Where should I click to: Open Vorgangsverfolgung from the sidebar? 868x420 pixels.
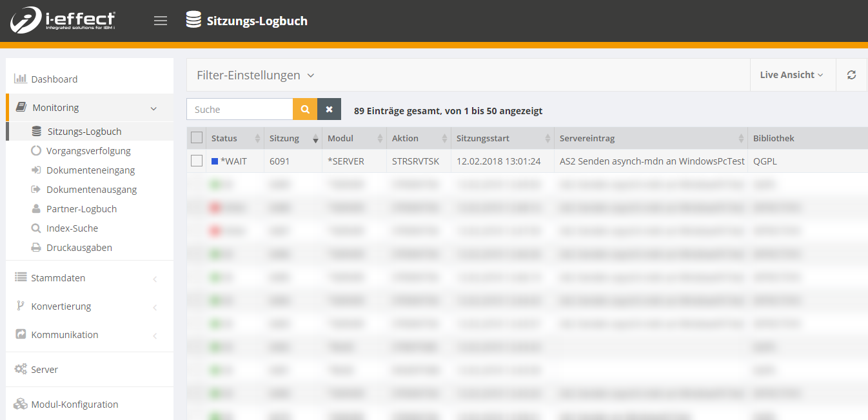tap(88, 151)
